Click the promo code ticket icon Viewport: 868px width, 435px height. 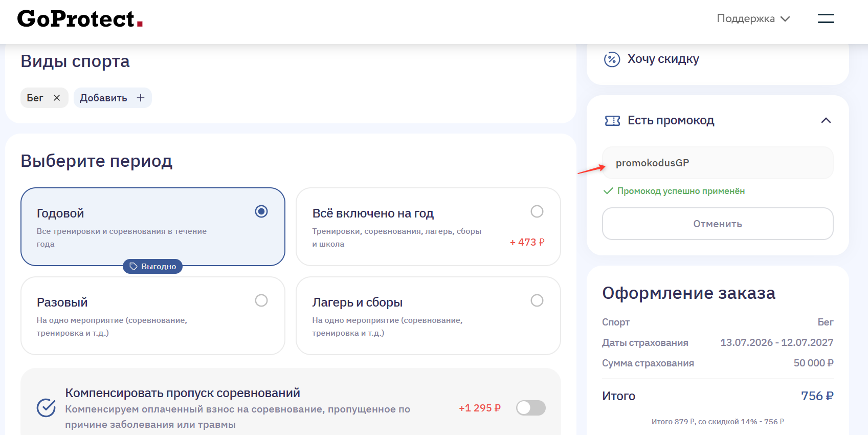(612, 121)
